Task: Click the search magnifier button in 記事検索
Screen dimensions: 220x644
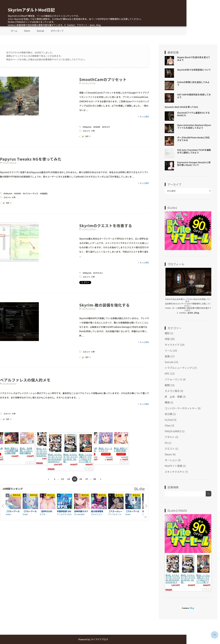Action: (208, 494)
